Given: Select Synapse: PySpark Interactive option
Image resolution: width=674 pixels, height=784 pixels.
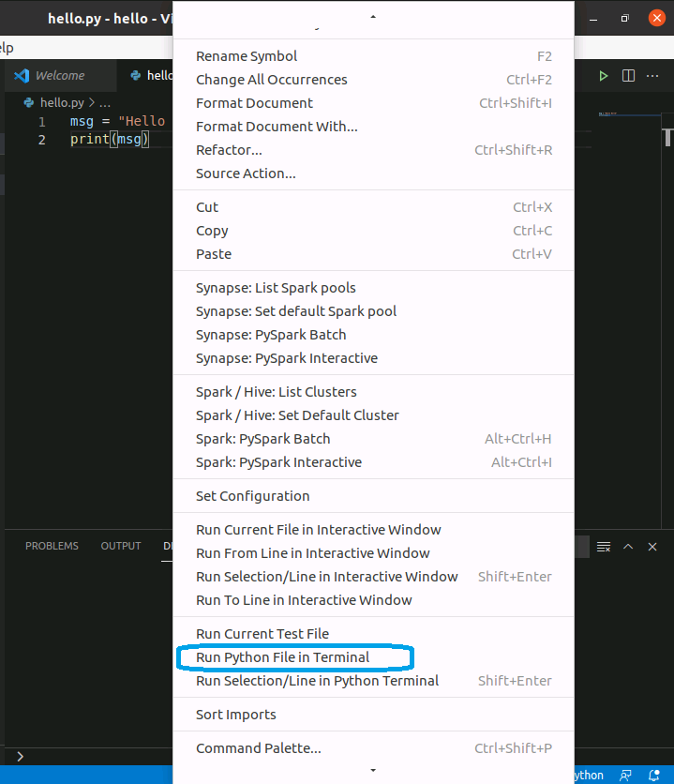Looking at the screenshot, I should [286, 358].
